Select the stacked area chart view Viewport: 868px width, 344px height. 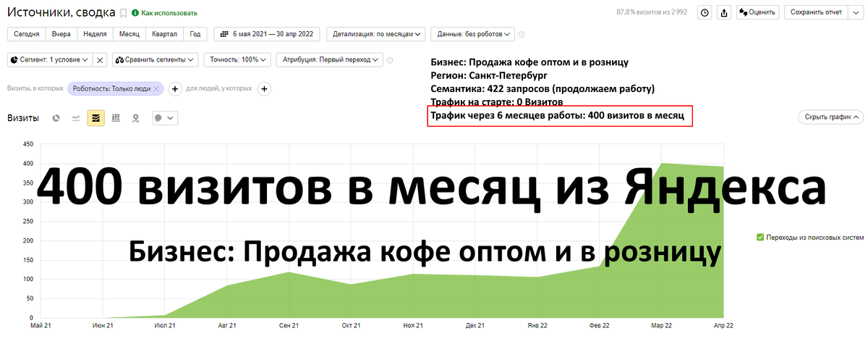[95, 118]
